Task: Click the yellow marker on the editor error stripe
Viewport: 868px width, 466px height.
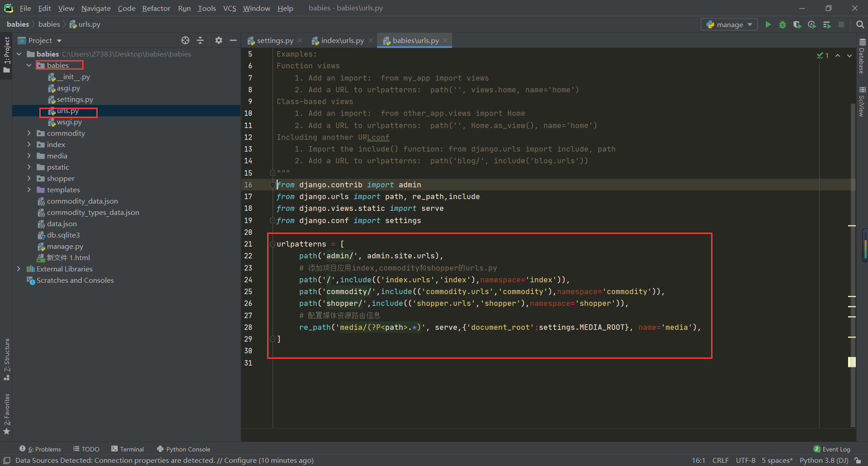Action: [x=852, y=362]
